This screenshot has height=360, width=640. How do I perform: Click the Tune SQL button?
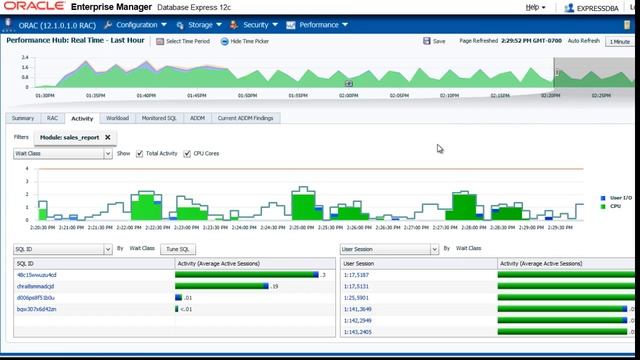point(178,249)
